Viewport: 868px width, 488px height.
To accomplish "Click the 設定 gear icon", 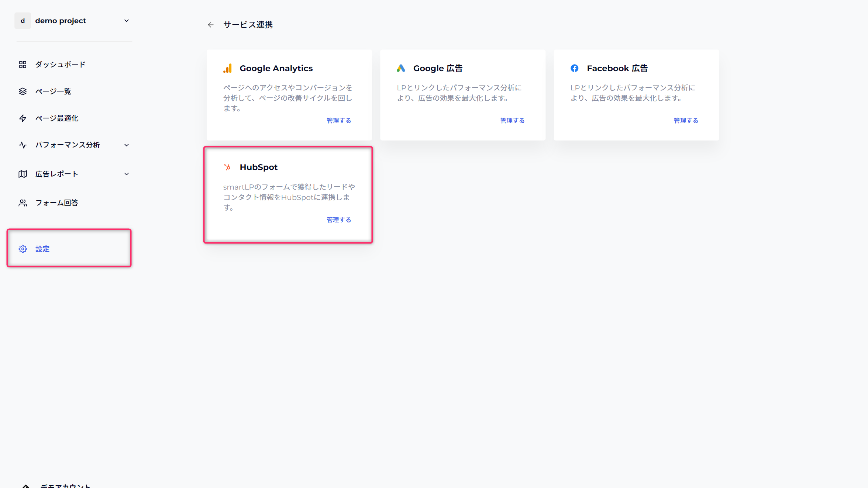I will (x=23, y=249).
